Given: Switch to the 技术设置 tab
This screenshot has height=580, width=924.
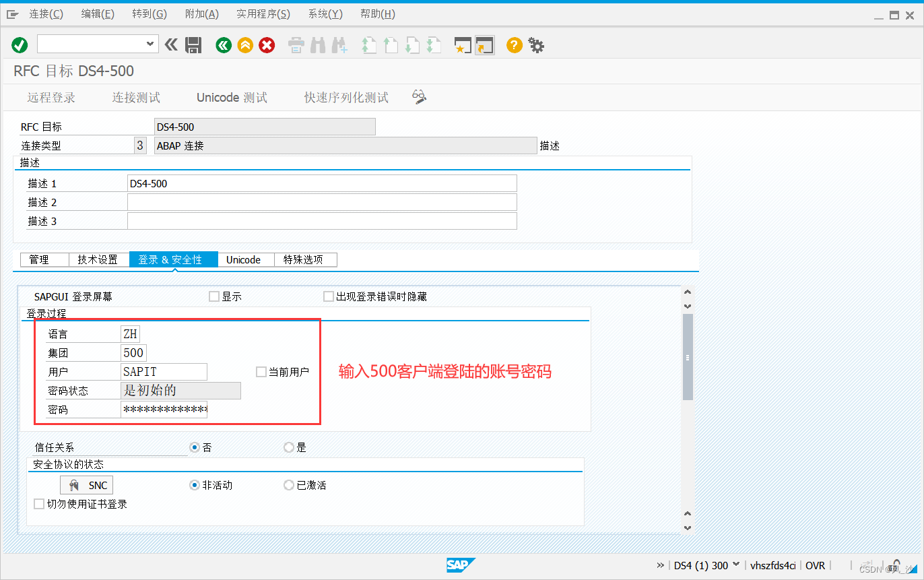Looking at the screenshot, I should pos(98,259).
